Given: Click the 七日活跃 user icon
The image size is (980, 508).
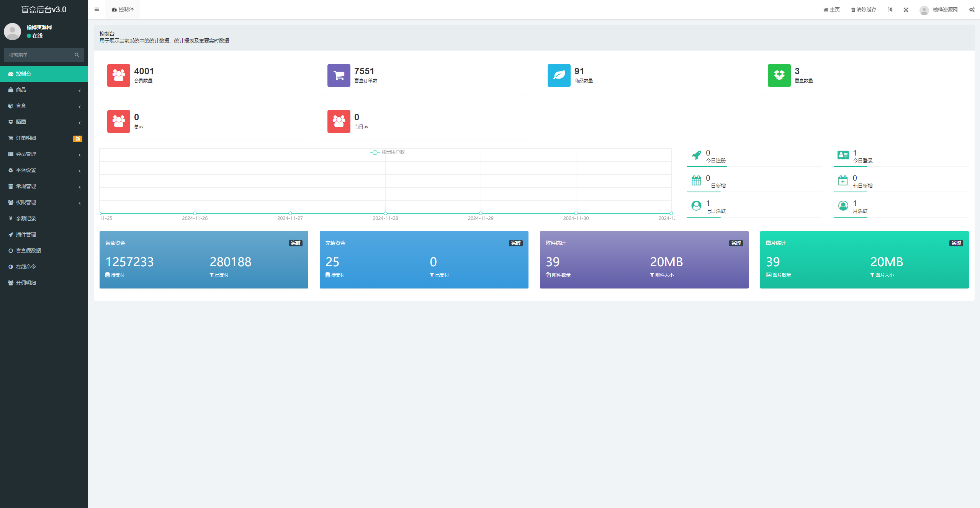Looking at the screenshot, I should 696,206.
